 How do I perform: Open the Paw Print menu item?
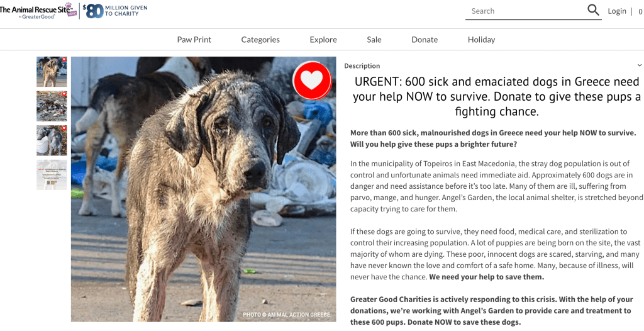tap(194, 40)
